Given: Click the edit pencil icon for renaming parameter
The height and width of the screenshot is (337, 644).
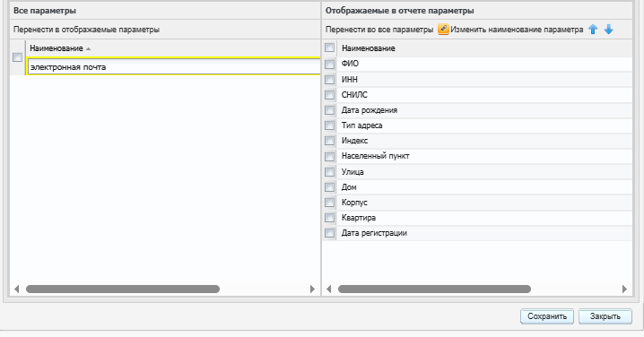Looking at the screenshot, I should tap(443, 30).
